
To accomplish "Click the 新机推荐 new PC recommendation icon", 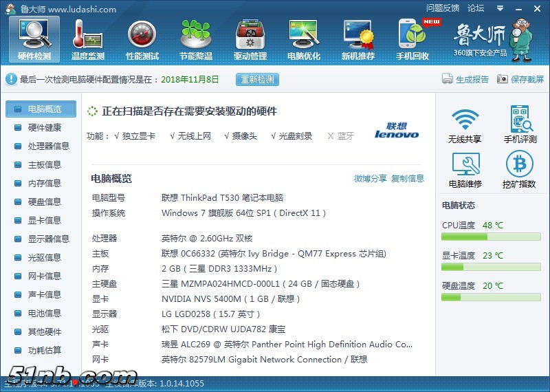I will [358, 39].
